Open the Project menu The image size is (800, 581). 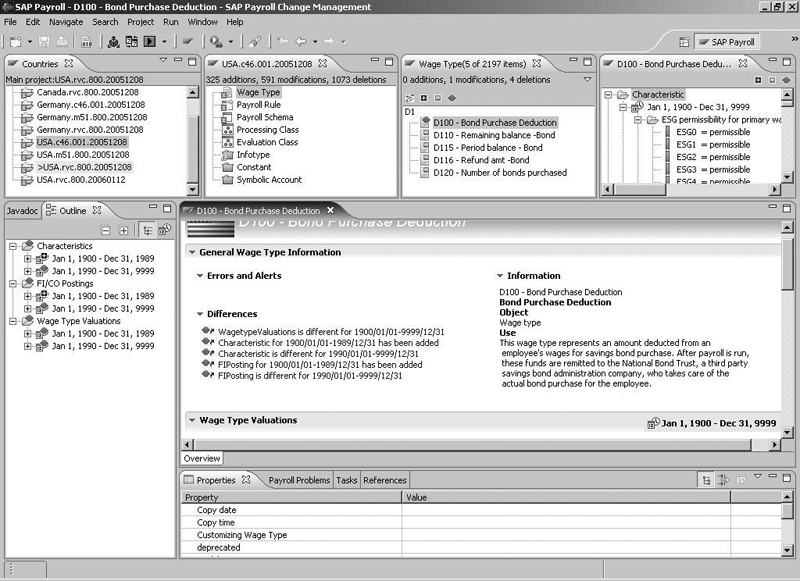pos(140,22)
